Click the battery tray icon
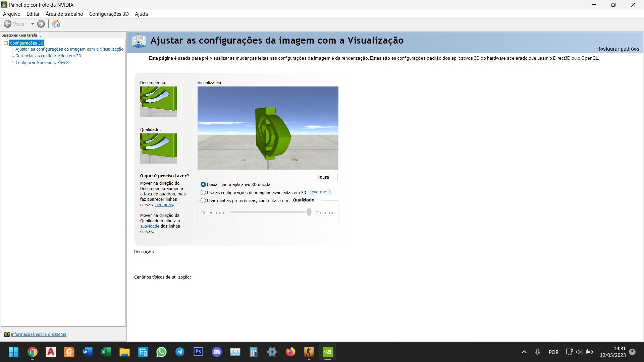The height and width of the screenshot is (362, 644). (x=589, y=352)
